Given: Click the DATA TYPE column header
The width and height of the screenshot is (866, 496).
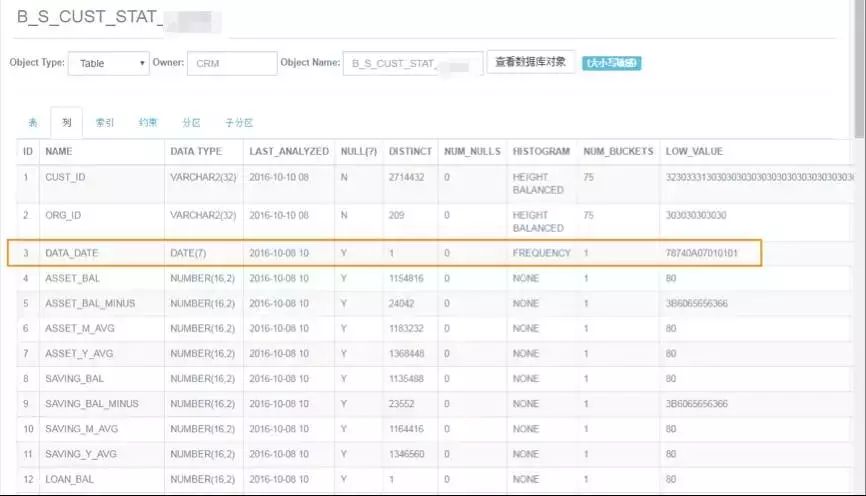Looking at the screenshot, I should (x=196, y=151).
